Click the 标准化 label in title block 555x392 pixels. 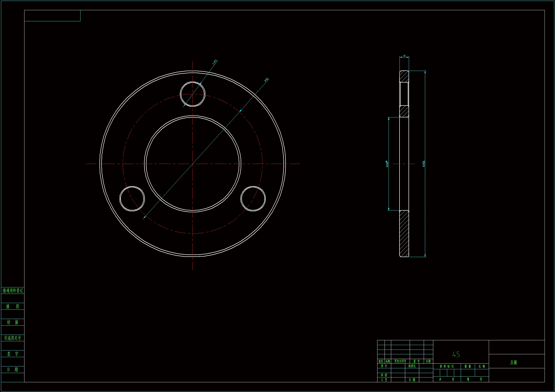(412, 366)
